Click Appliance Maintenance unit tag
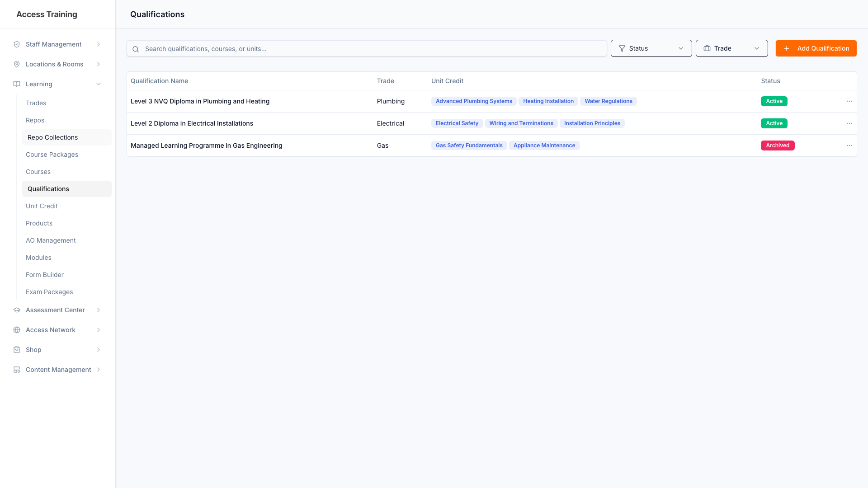The width and height of the screenshot is (868, 488). 544,145
